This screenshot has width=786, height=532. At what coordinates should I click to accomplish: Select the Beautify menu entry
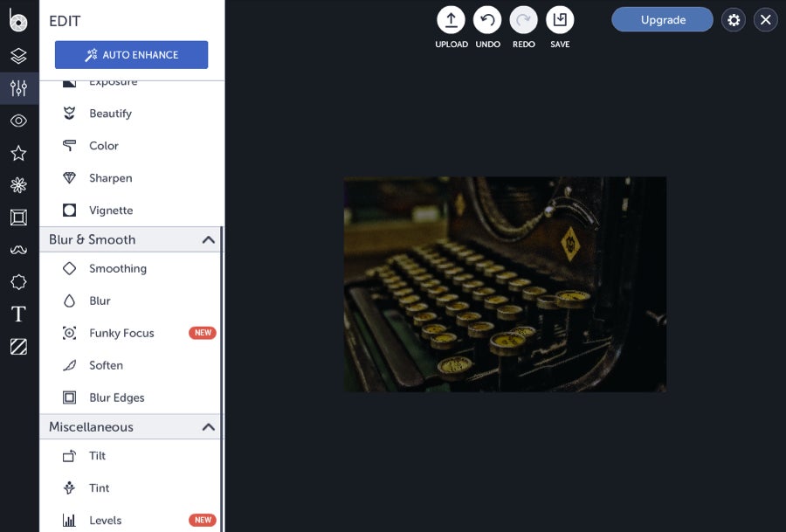point(130,114)
